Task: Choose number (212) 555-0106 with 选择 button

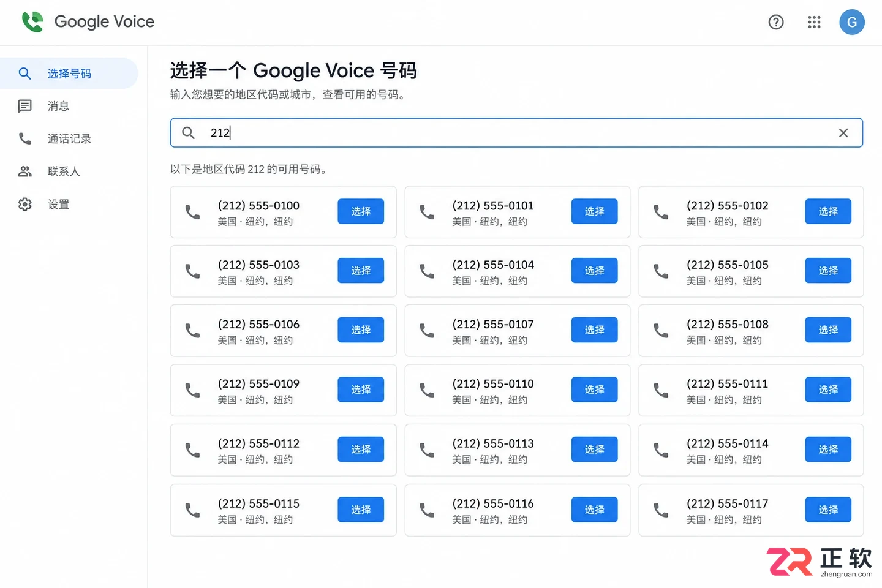Action: pyautogui.click(x=361, y=330)
